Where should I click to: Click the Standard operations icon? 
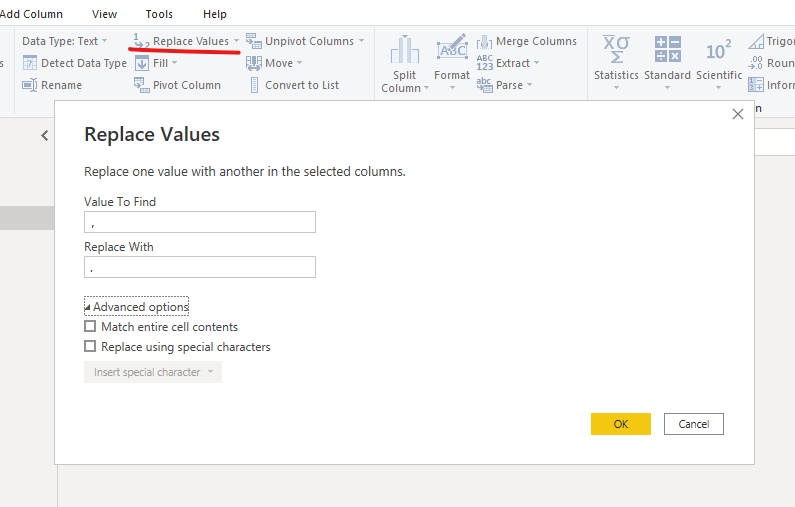[667, 49]
